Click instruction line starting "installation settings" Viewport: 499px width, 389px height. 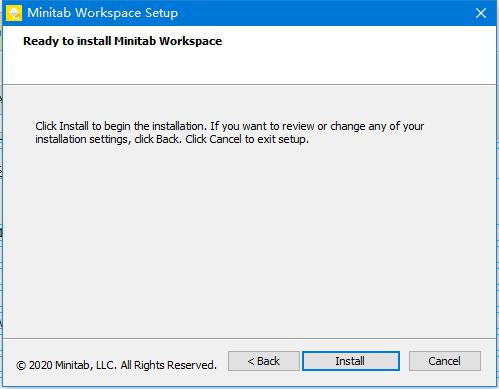coord(172,139)
